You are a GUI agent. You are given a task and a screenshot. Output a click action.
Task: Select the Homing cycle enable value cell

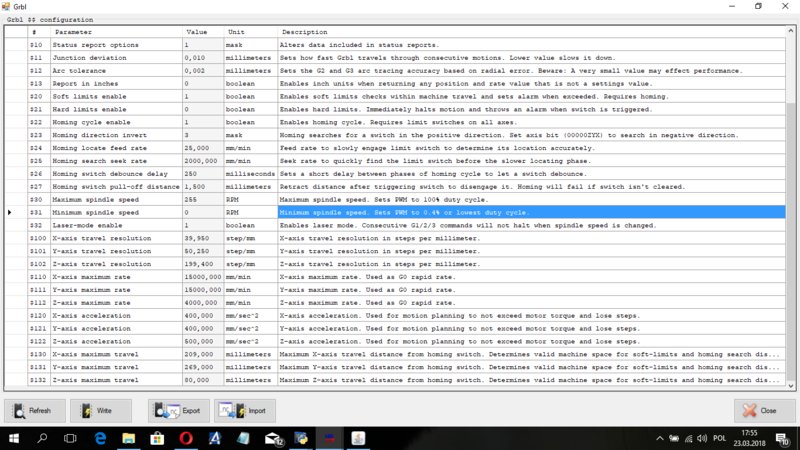click(x=203, y=122)
